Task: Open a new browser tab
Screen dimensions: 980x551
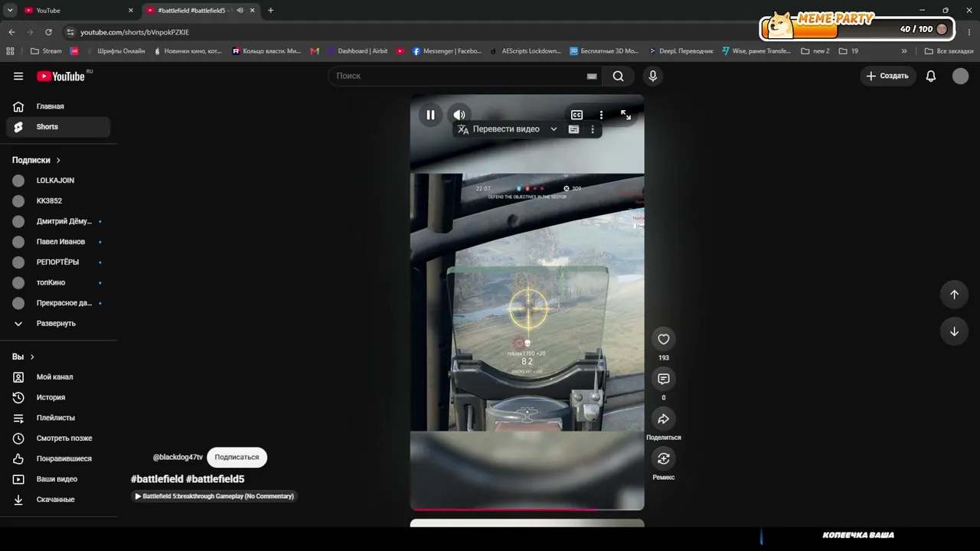Action: tap(270, 11)
